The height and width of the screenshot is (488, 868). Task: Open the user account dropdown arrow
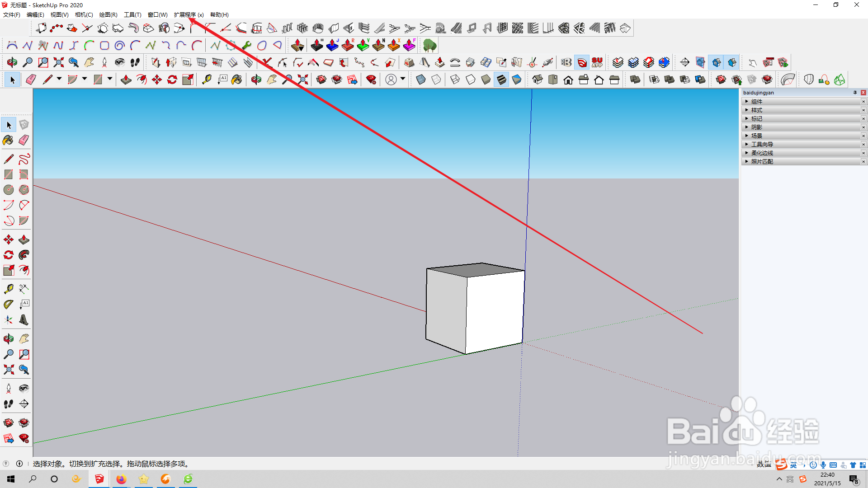pos(403,79)
